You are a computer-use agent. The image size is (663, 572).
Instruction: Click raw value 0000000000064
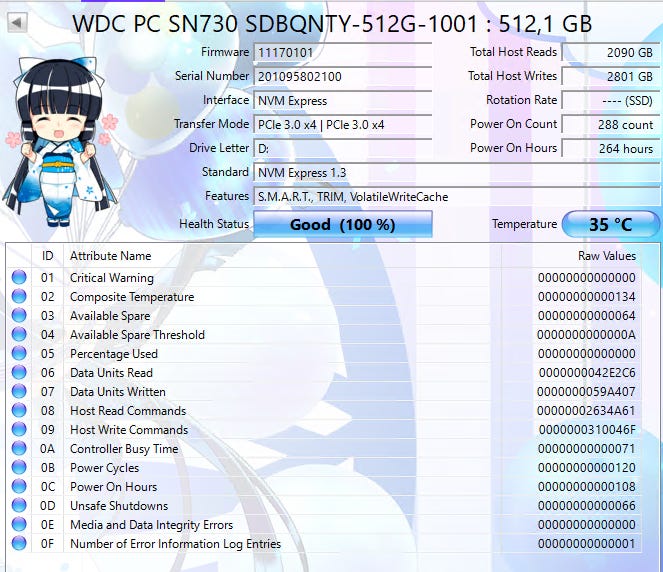[586, 316]
